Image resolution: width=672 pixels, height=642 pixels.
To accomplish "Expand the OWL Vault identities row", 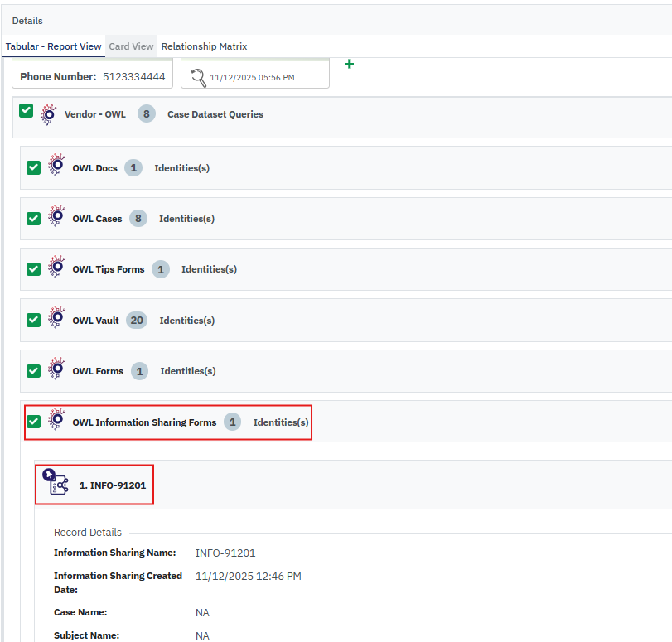I will [186, 321].
